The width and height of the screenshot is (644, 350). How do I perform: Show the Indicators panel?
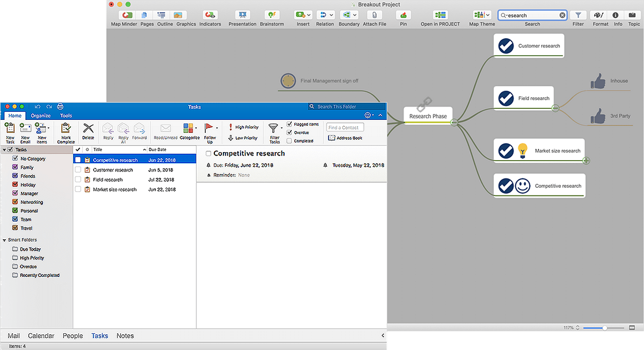pyautogui.click(x=210, y=16)
